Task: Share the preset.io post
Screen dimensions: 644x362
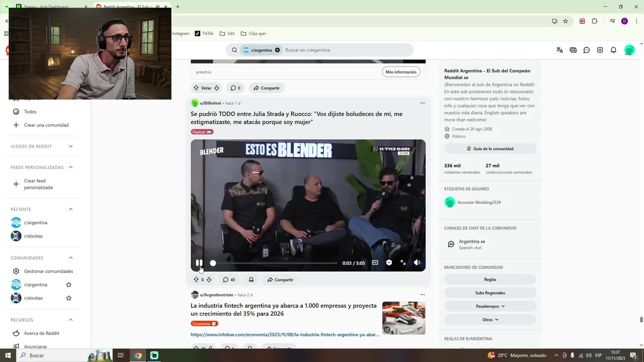Action: [267, 88]
